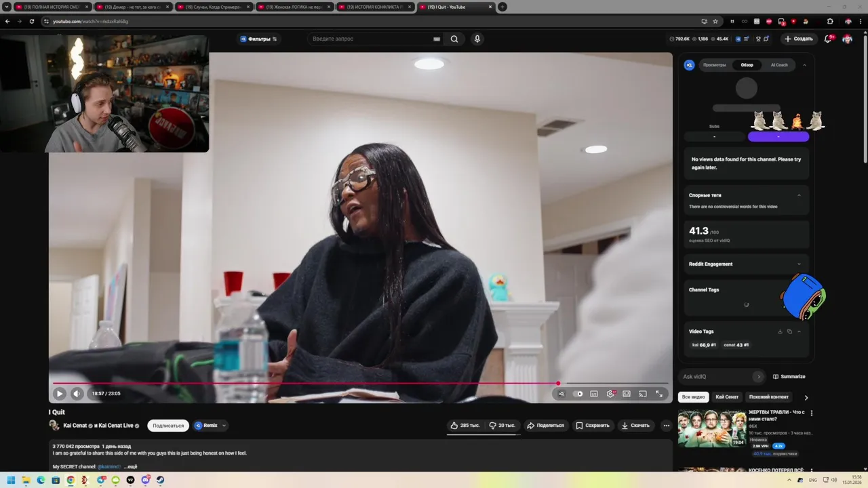
Task: Click the Скачать download button
Action: (x=635, y=426)
